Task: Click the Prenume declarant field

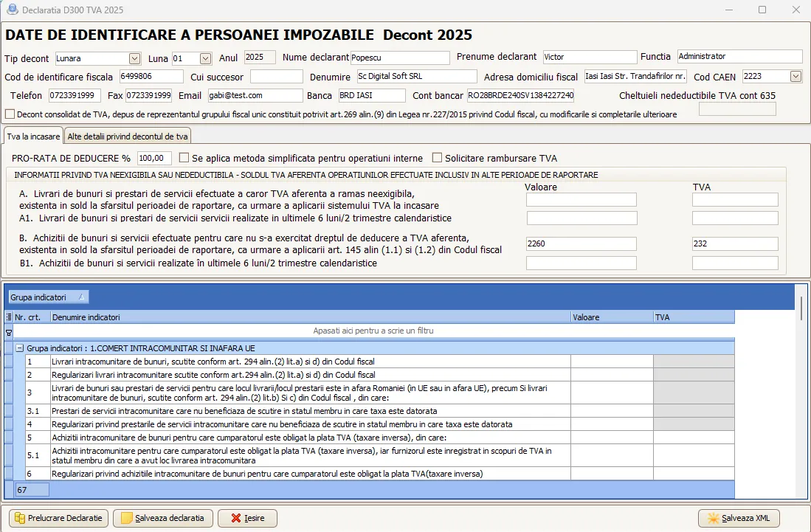Action: pos(590,57)
